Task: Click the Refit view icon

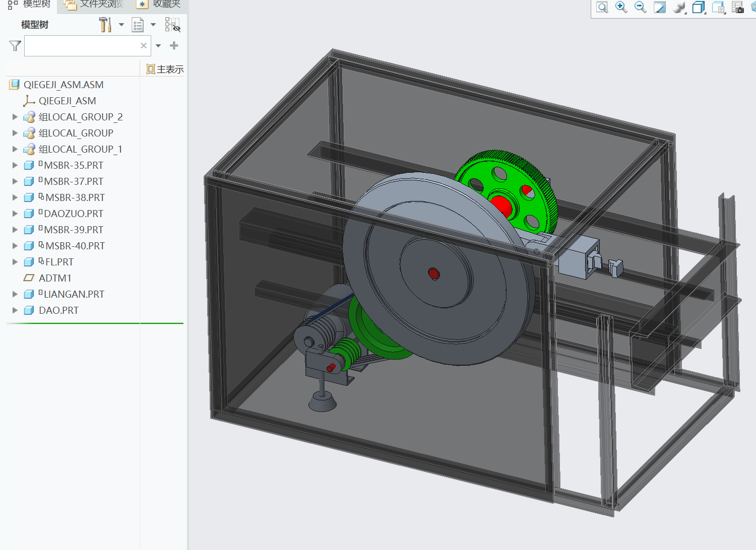Action: 602,7
